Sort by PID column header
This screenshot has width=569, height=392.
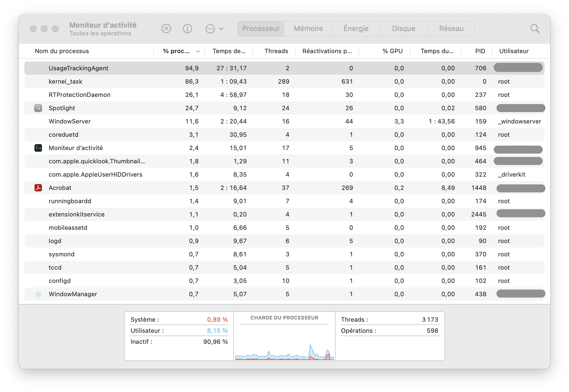pyautogui.click(x=480, y=51)
